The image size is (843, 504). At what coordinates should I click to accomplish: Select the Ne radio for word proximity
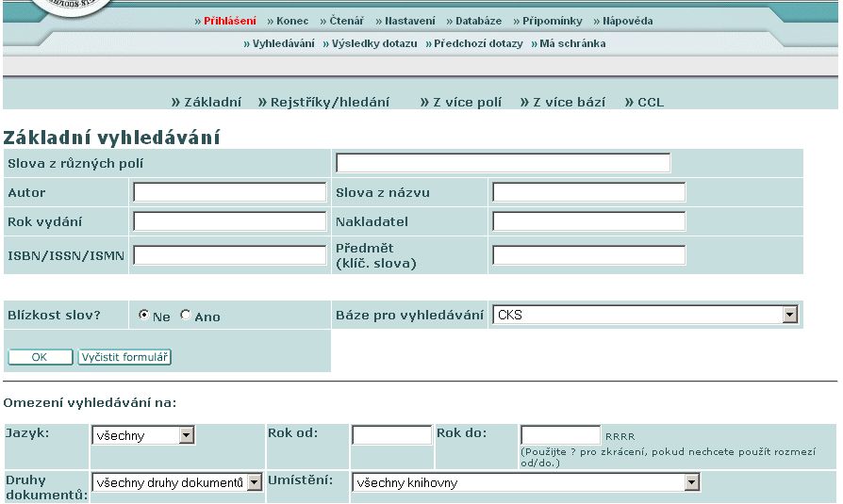tap(144, 316)
